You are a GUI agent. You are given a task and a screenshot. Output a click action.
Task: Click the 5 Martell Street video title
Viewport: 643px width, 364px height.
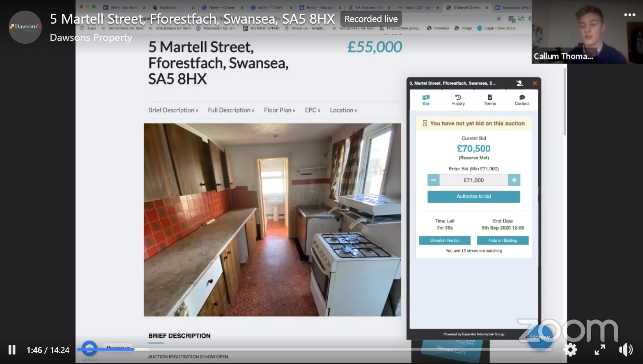(192, 19)
